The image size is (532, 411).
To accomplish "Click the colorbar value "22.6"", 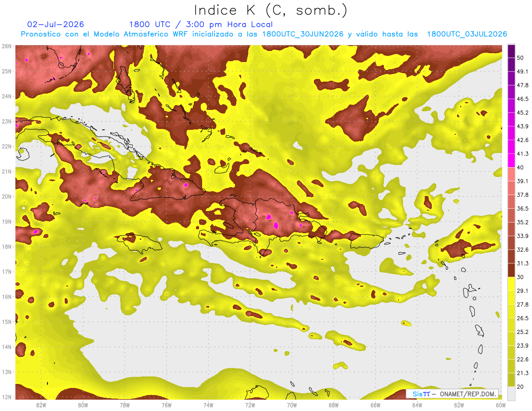I will 523,360.
